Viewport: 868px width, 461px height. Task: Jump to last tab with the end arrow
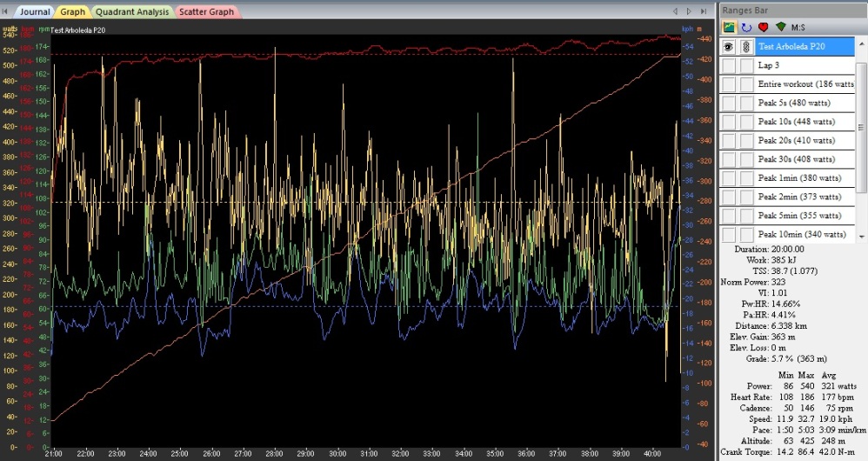point(703,12)
